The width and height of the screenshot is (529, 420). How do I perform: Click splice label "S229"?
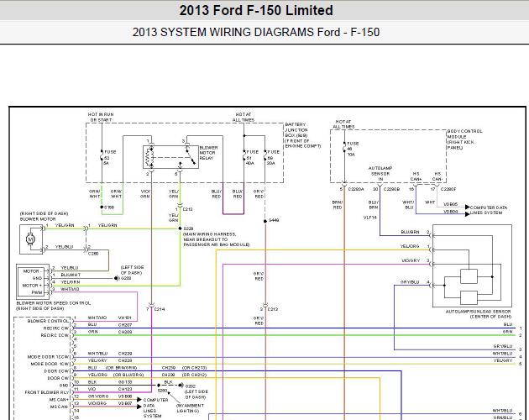click(x=188, y=228)
